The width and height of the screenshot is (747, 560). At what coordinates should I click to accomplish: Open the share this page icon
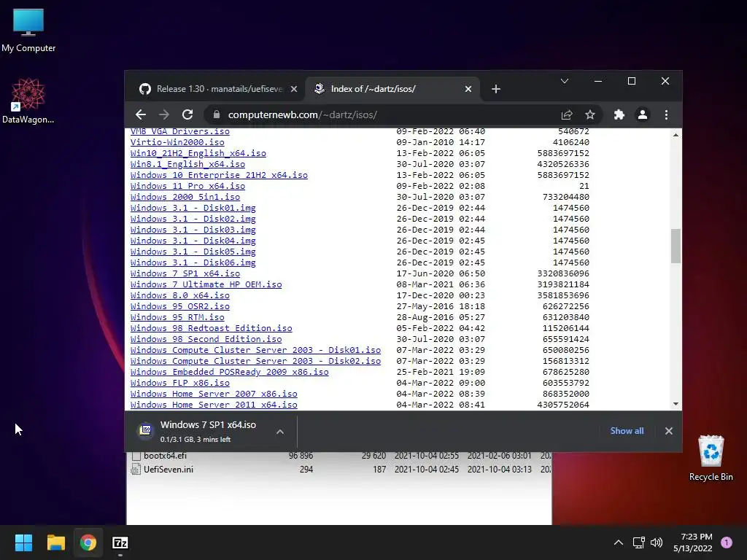click(566, 114)
